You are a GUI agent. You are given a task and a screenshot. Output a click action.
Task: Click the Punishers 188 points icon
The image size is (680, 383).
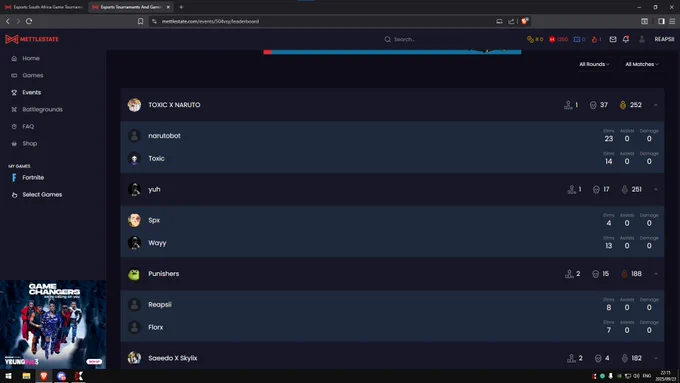624,274
